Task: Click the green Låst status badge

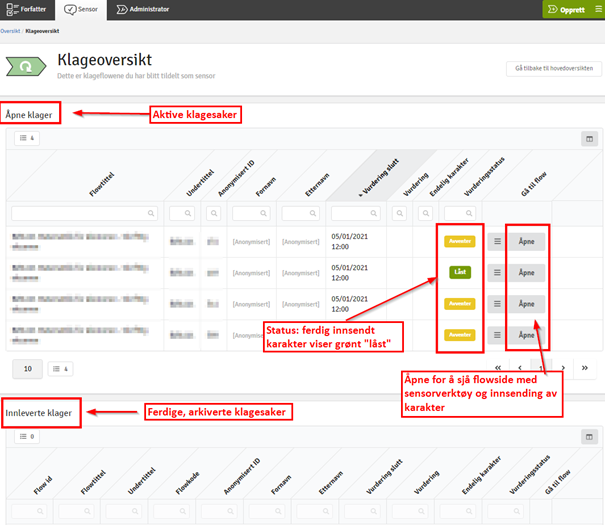Action: point(459,272)
